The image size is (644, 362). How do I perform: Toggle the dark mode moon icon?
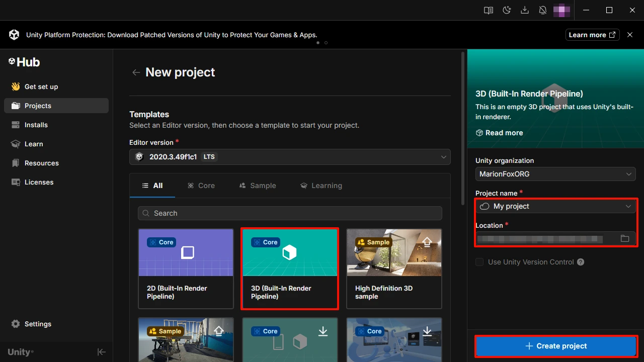tap(507, 10)
